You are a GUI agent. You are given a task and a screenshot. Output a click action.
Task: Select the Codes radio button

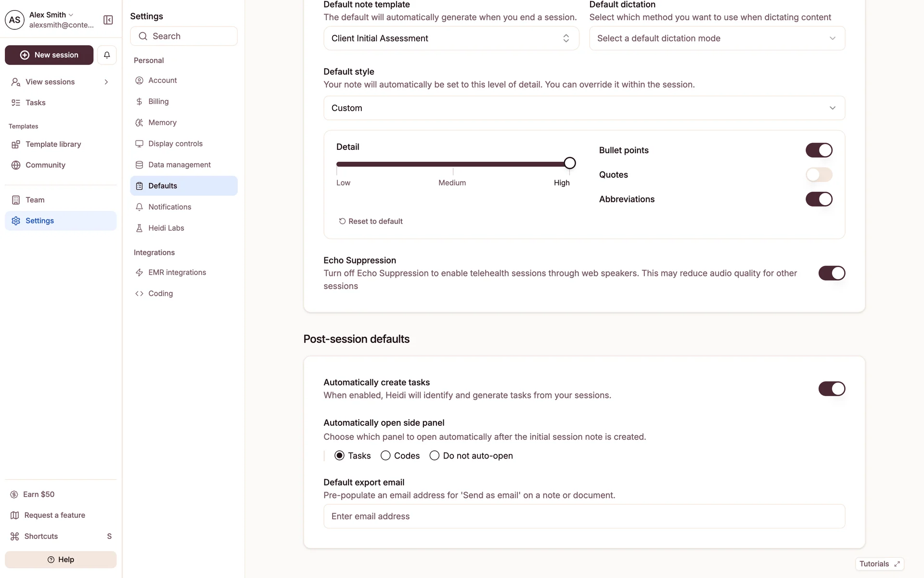pos(385,456)
